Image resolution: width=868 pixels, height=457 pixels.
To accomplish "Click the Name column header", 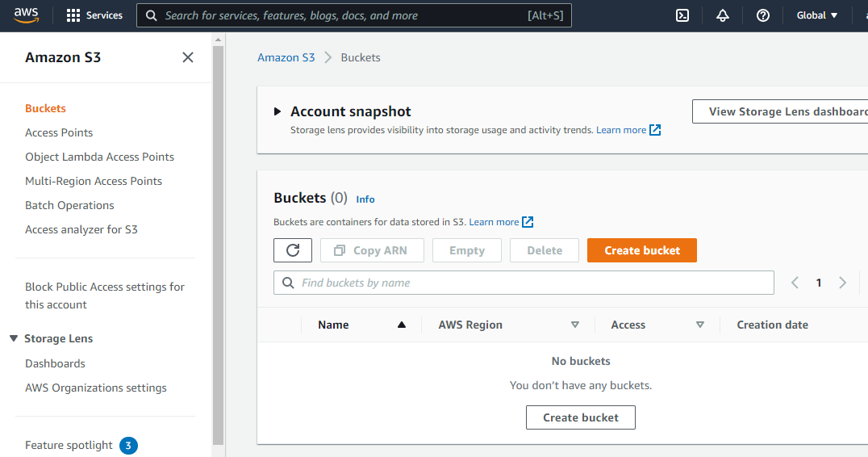I will (333, 325).
